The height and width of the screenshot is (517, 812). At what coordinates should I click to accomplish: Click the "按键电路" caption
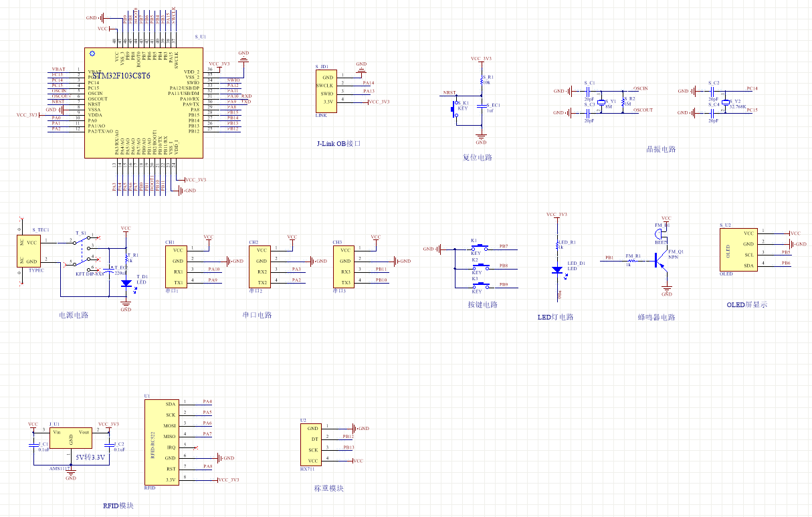tap(482, 304)
